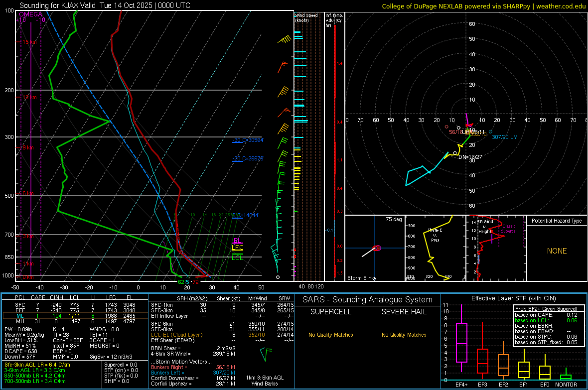Click the LCL-EL (Cloud Layer) row
This screenshot has height=390, width=588.
click(222, 335)
